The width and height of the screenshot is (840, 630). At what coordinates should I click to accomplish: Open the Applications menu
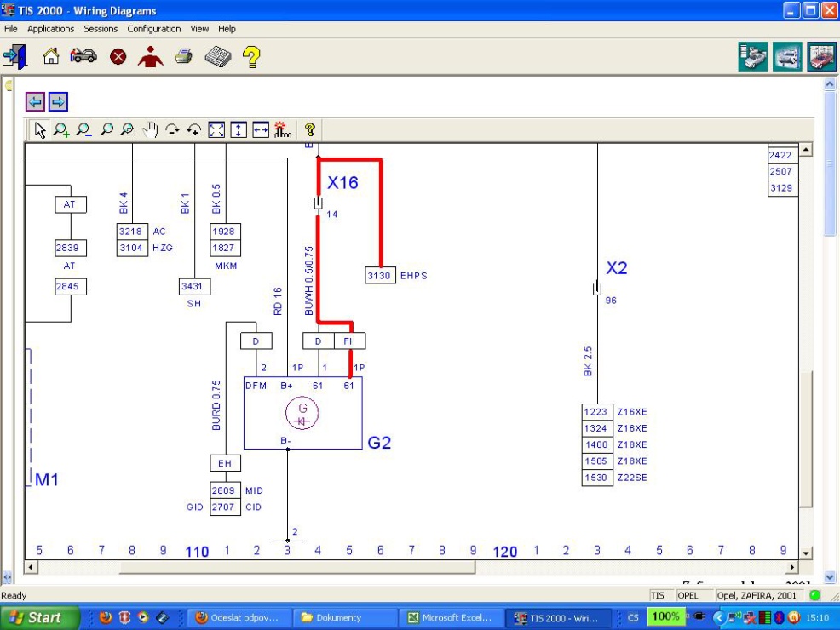pos(50,29)
